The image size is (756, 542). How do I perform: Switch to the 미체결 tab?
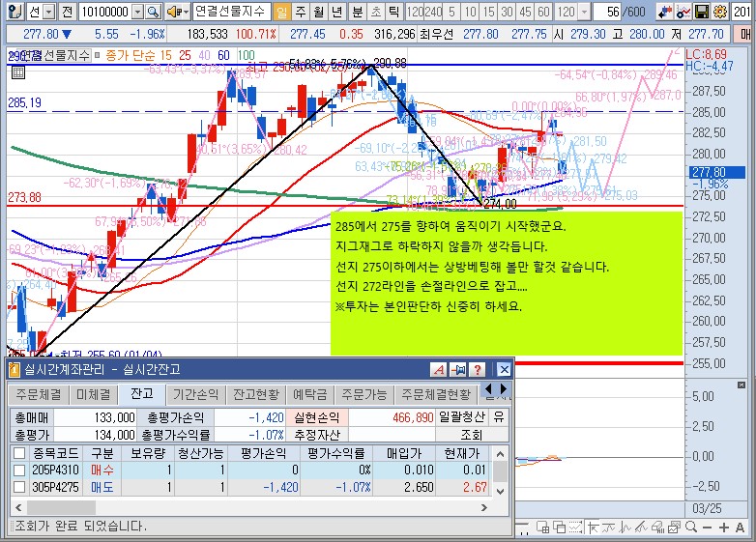(x=94, y=394)
